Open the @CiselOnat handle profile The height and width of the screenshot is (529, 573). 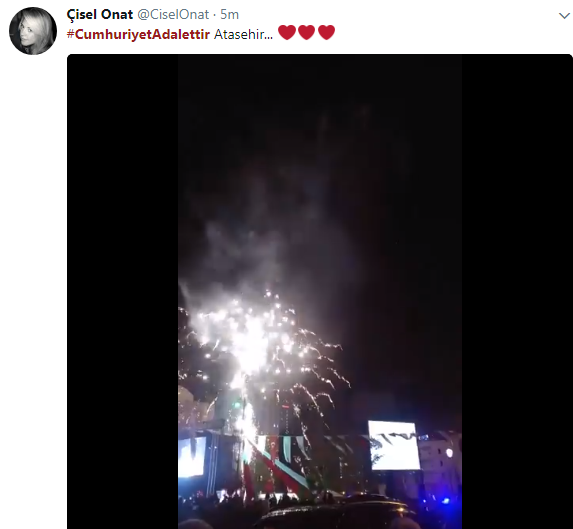pyautogui.click(x=173, y=15)
